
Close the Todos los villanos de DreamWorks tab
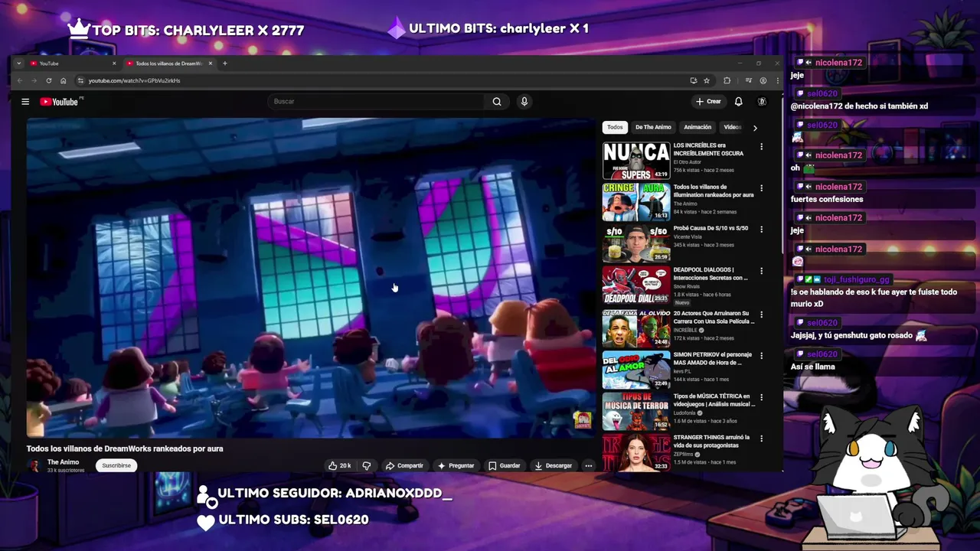pos(210,64)
